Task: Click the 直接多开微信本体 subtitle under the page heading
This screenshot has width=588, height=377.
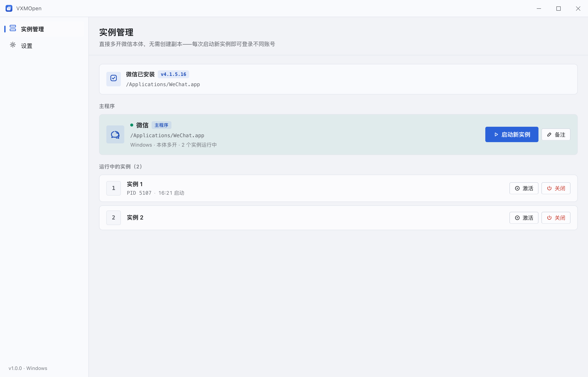Action: (187, 44)
